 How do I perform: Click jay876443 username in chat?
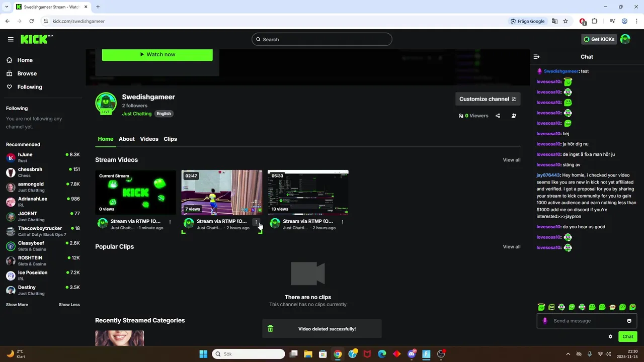click(x=548, y=175)
